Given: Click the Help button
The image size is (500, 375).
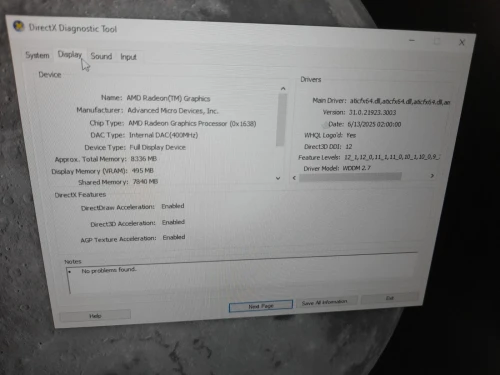Looking at the screenshot, I should (x=95, y=316).
